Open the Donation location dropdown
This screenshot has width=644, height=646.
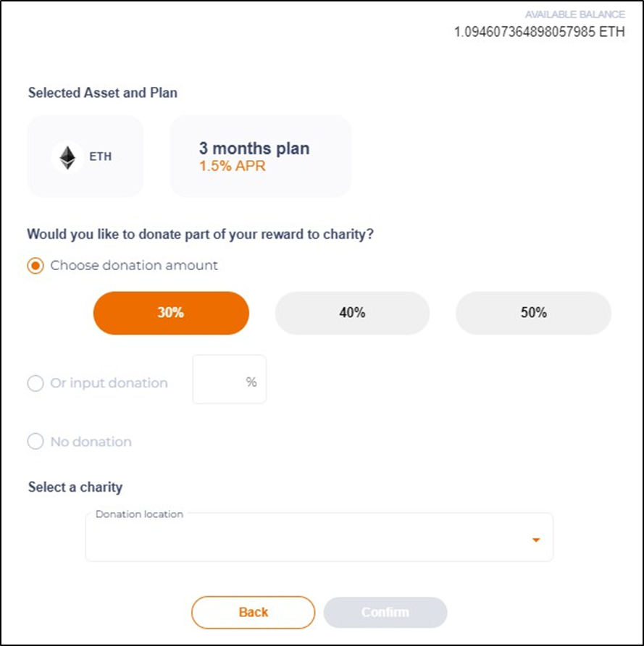(x=319, y=537)
